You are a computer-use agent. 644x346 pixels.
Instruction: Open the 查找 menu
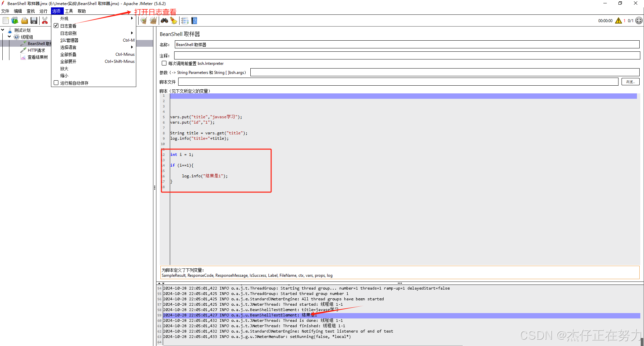(31, 11)
